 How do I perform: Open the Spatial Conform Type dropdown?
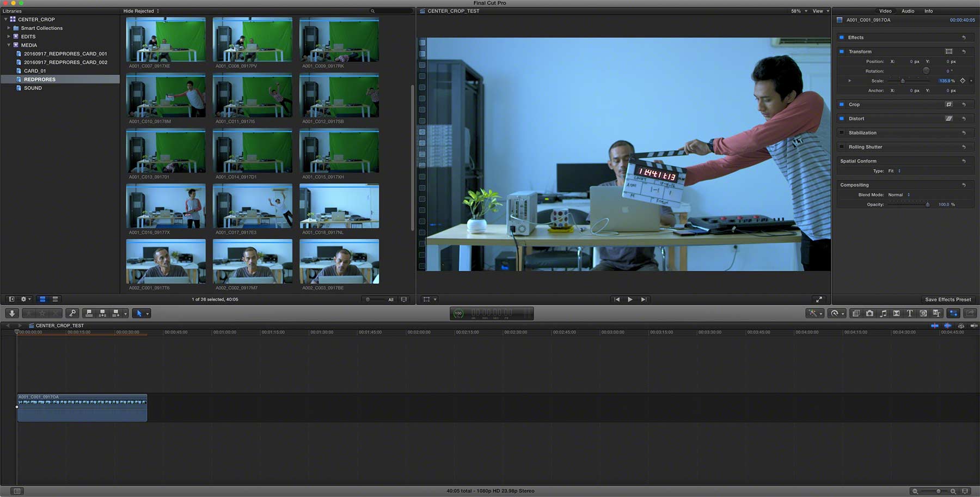[x=895, y=171]
